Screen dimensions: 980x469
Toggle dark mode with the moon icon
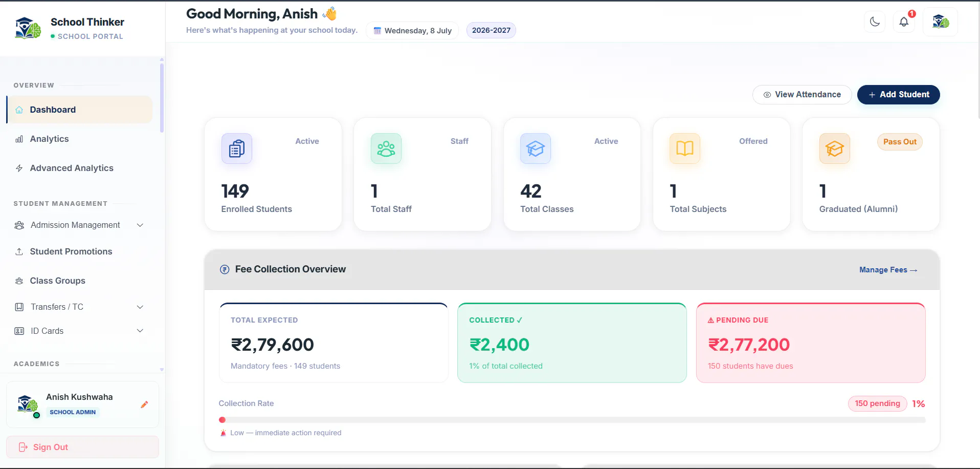tap(875, 22)
